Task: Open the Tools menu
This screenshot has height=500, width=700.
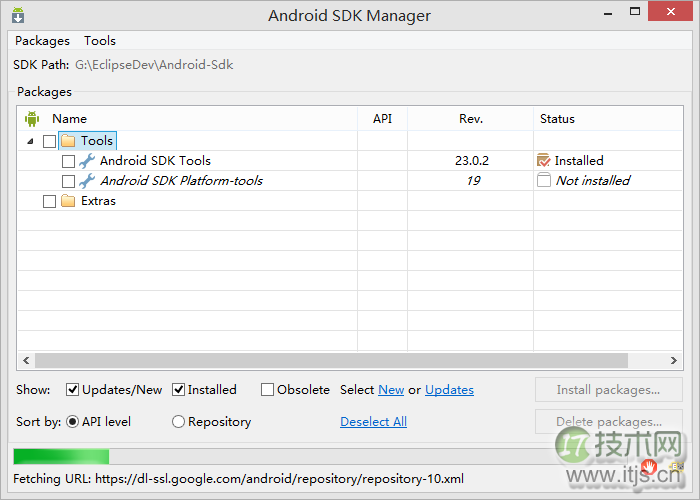Action: coord(100,41)
